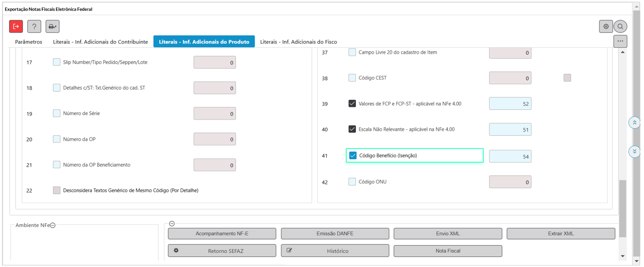
Task: Click the double-chevron up circle icon
Action: tap(634, 123)
